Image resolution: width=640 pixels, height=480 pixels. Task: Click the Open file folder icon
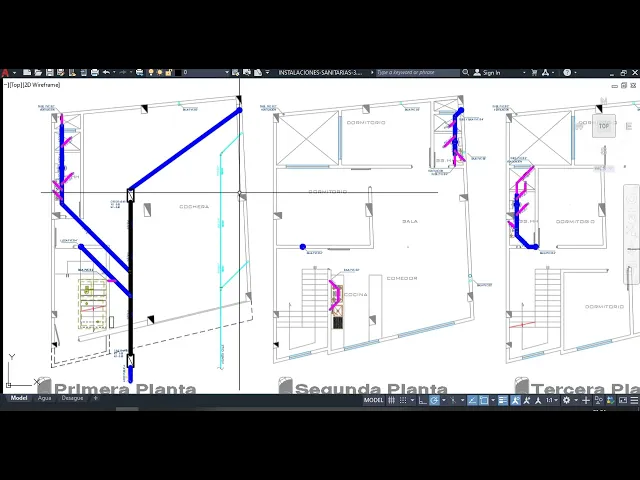point(38,73)
